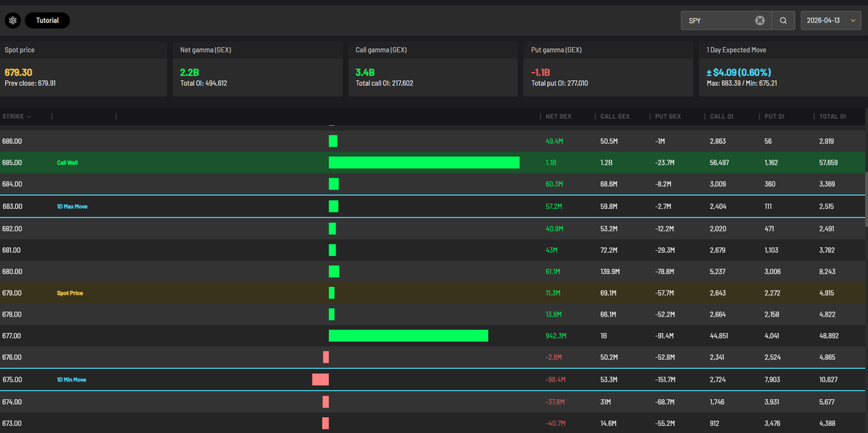Click the magnifier search button
The width and height of the screenshot is (868, 433).
(x=783, y=20)
